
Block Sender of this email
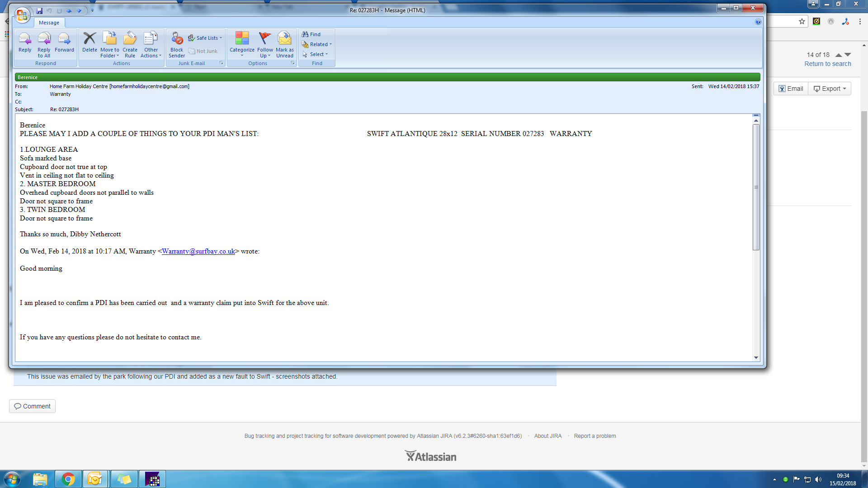click(177, 39)
